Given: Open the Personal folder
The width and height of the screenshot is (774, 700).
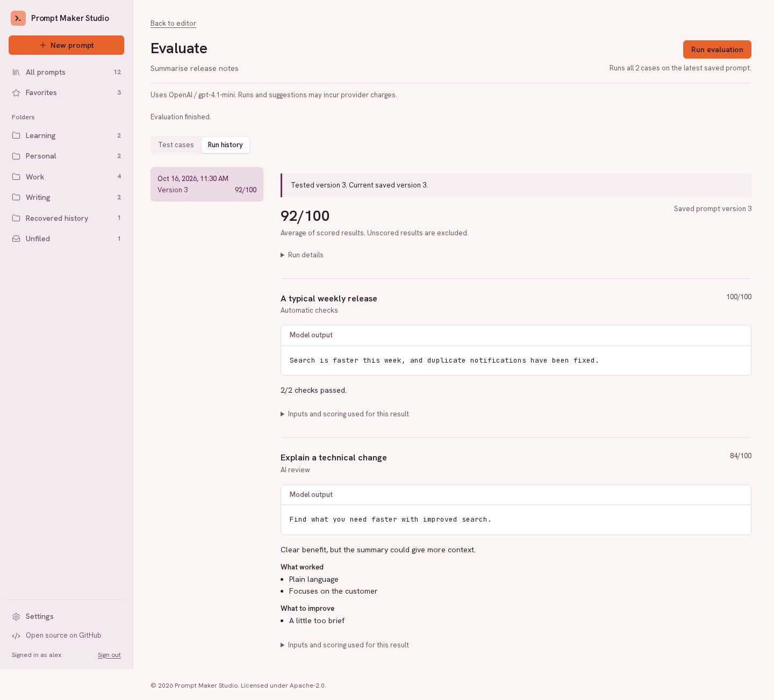Looking at the screenshot, I should (x=66, y=156).
